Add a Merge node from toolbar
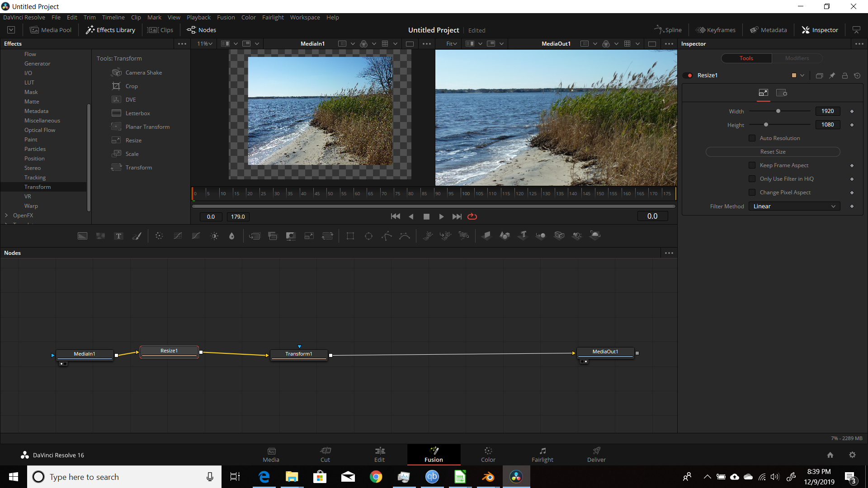Screen dimensions: 868x488 pos(255,236)
